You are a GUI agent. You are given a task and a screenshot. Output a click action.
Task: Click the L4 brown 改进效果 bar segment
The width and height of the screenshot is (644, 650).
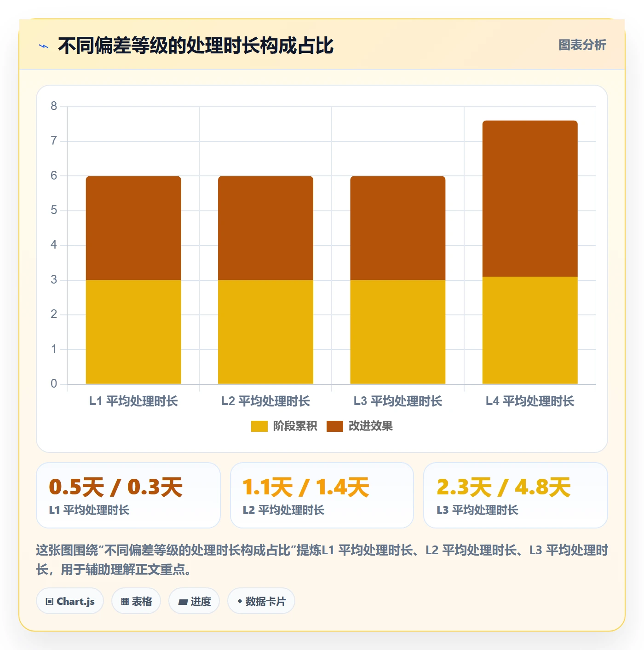530,198
